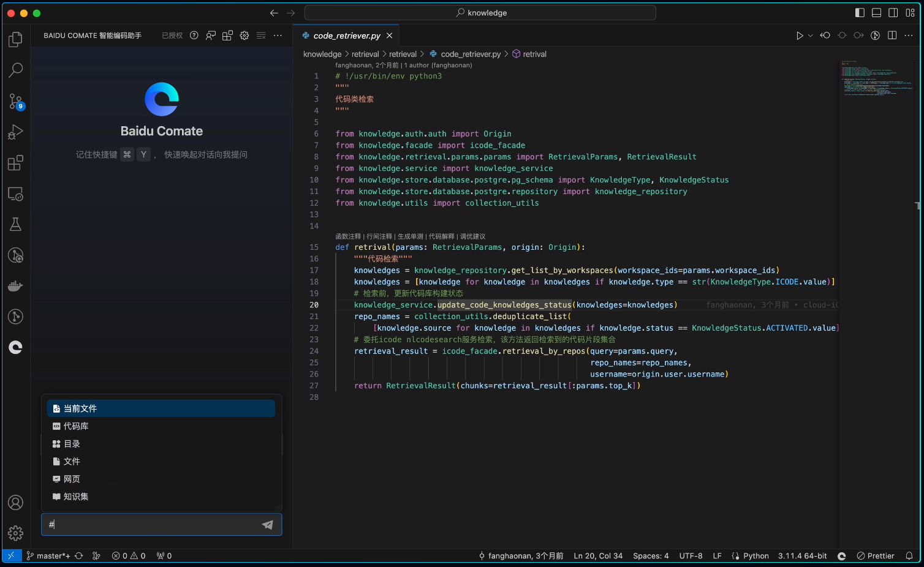Click the feedback person icon in Comate header
The height and width of the screenshot is (567, 924).
(211, 36)
